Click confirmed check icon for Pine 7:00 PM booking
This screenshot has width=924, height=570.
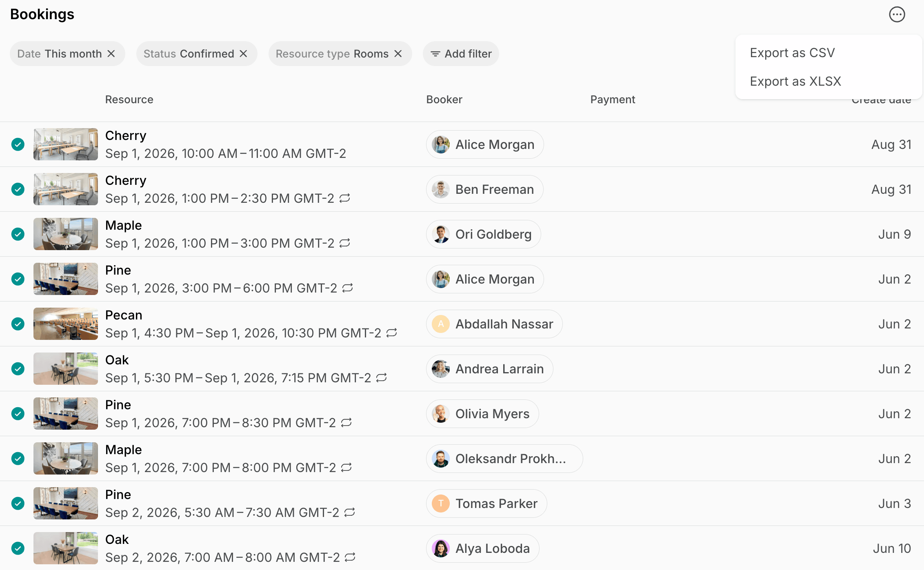click(x=18, y=414)
